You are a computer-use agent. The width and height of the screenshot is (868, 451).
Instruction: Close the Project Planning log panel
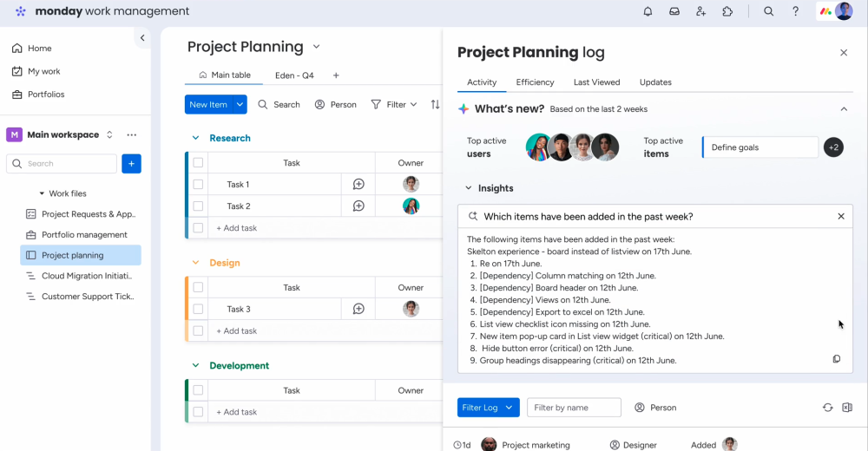[844, 53]
